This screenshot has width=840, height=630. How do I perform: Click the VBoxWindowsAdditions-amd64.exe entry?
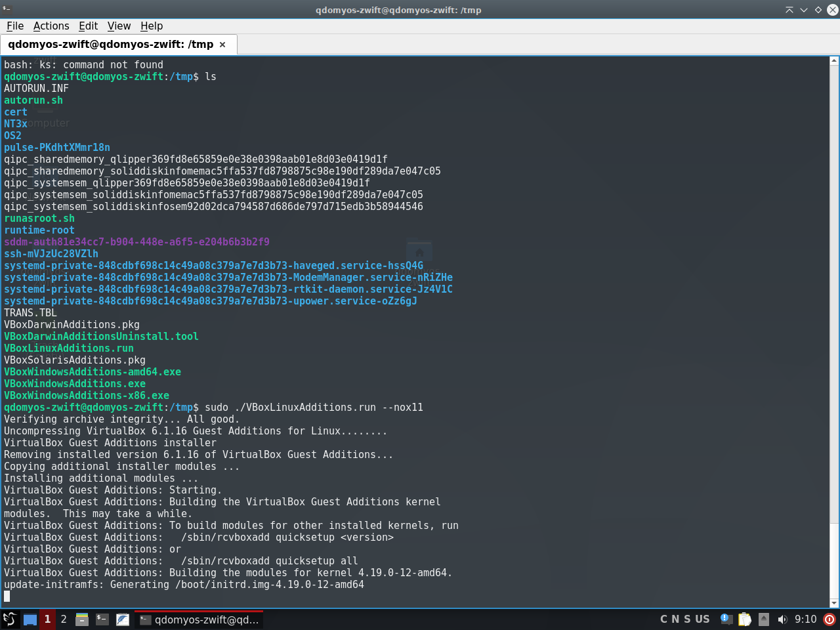(x=93, y=371)
